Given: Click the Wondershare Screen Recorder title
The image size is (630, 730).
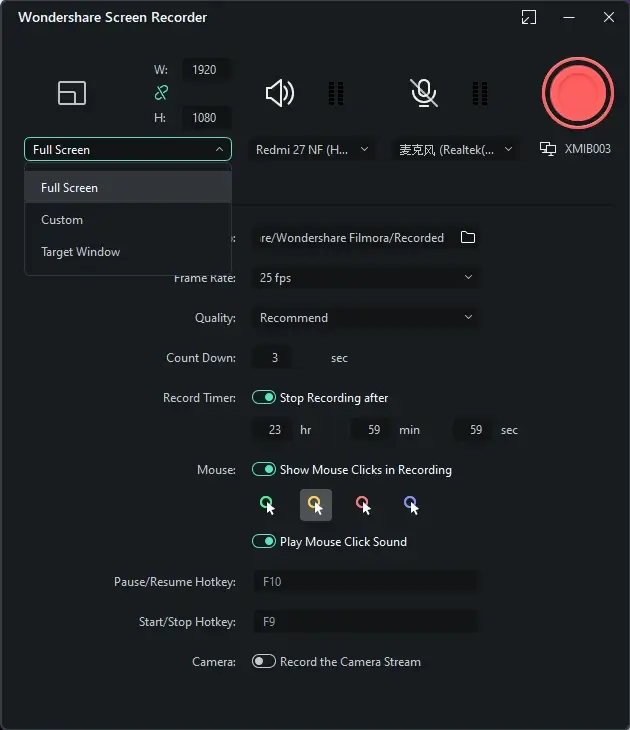Looking at the screenshot, I should (112, 17).
